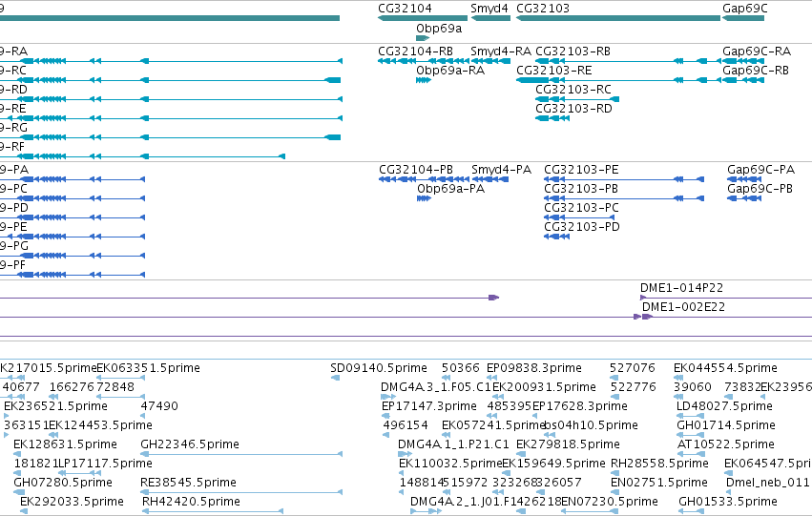Click the EK128631.5prime label

(65, 444)
